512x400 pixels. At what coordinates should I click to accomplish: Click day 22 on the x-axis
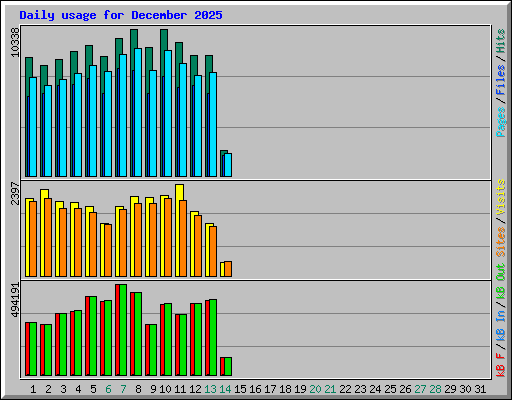tap(345, 389)
